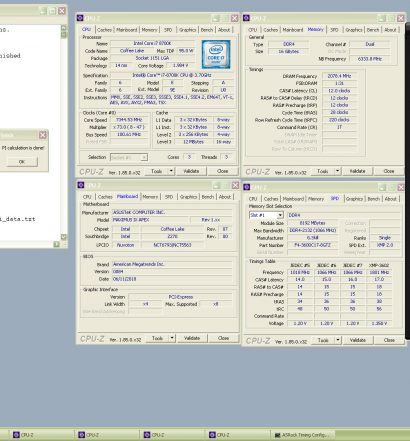Click the Package value 'Socket 1151 LGA'

point(152,58)
